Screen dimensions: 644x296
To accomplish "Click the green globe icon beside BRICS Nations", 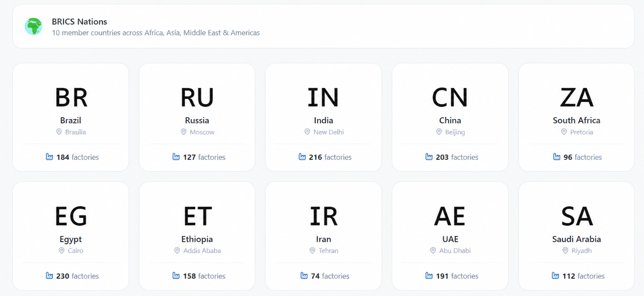I will pos(33,26).
